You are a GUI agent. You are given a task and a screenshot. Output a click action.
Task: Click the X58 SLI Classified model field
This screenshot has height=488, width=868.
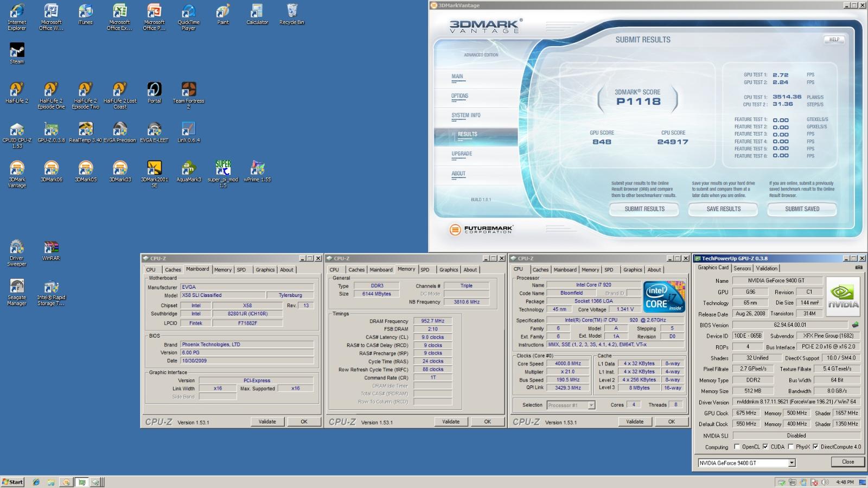click(222, 295)
